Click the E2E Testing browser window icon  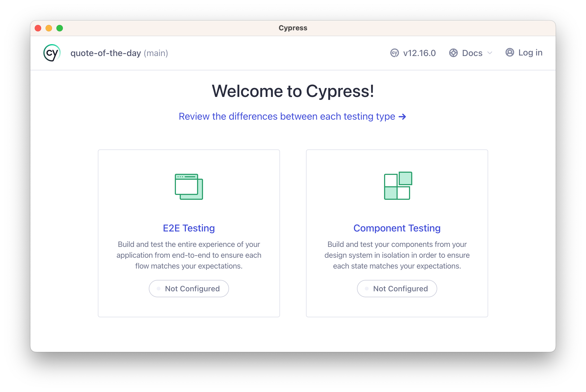click(189, 187)
